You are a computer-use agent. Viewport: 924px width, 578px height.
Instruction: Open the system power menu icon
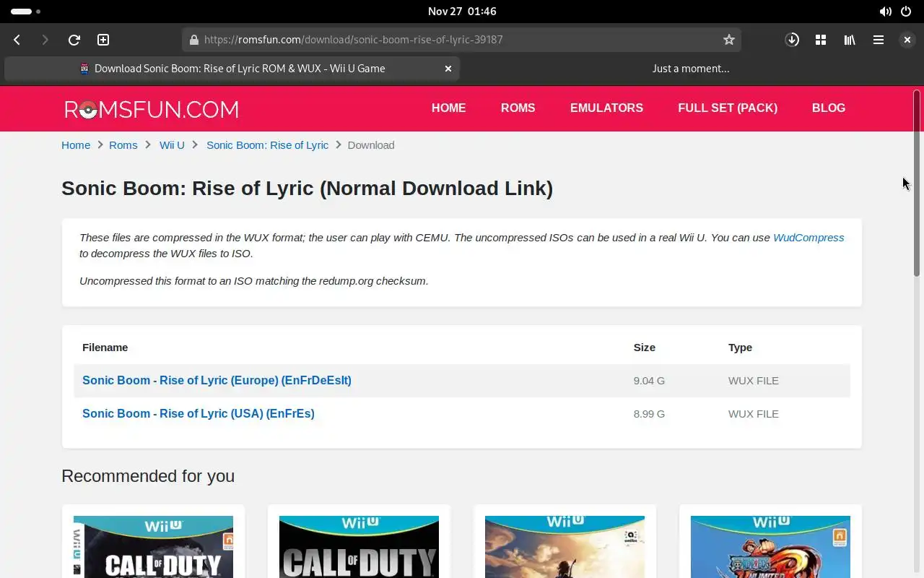(906, 12)
